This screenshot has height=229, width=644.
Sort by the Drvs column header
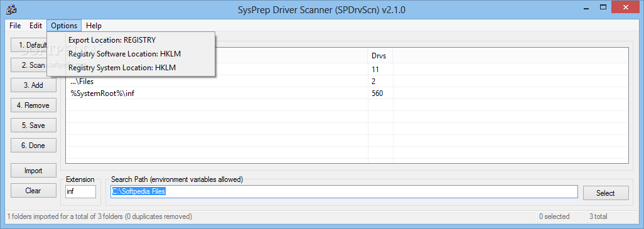(x=380, y=55)
